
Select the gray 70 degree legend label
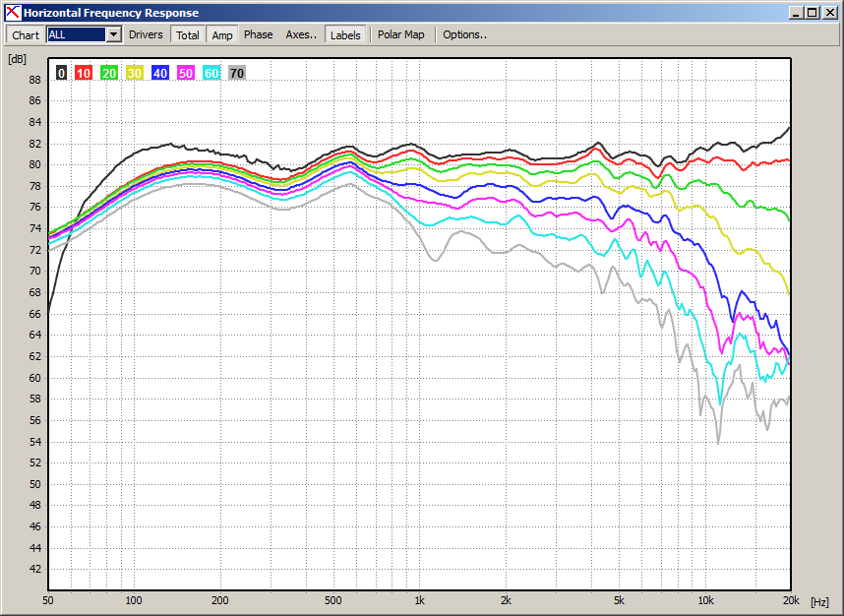pos(237,73)
